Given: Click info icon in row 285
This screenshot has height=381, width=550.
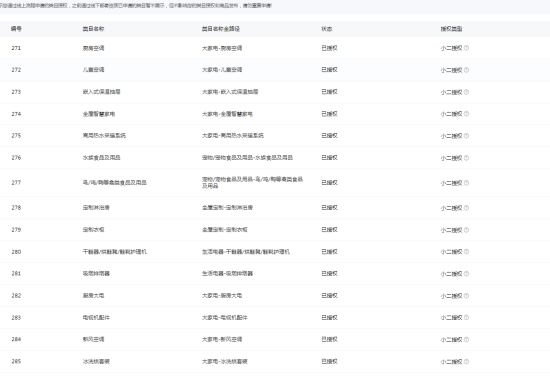Looking at the screenshot, I should [466, 361].
